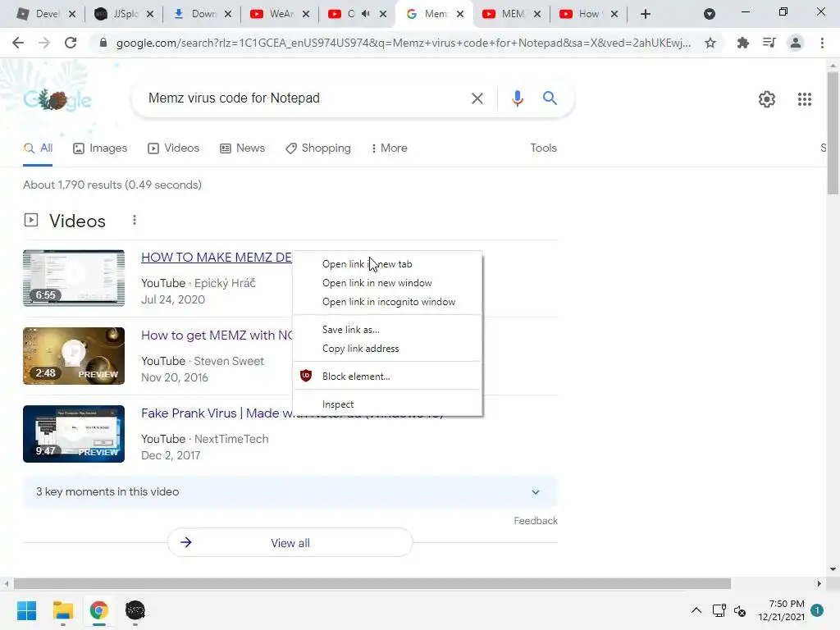This screenshot has width=840, height=630.
Task: Open How to get MEMZ with NO link
Action: pyautogui.click(x=217, y=336)
